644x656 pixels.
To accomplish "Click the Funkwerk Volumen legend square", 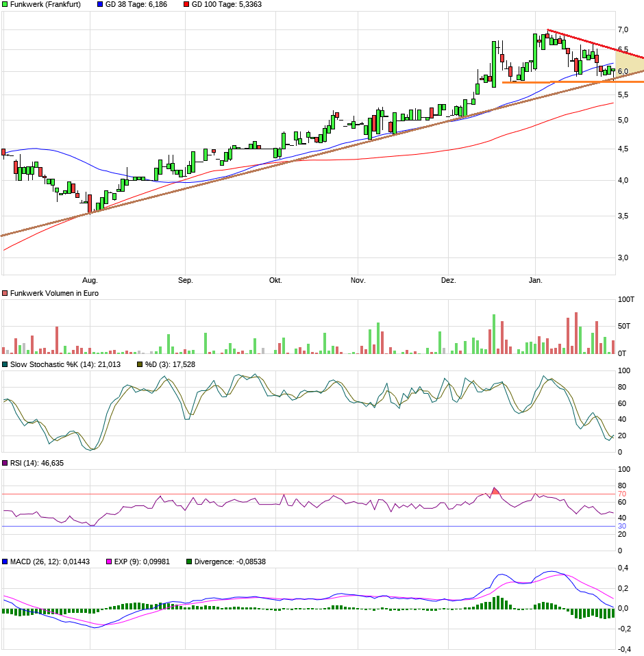I will 5,293.
